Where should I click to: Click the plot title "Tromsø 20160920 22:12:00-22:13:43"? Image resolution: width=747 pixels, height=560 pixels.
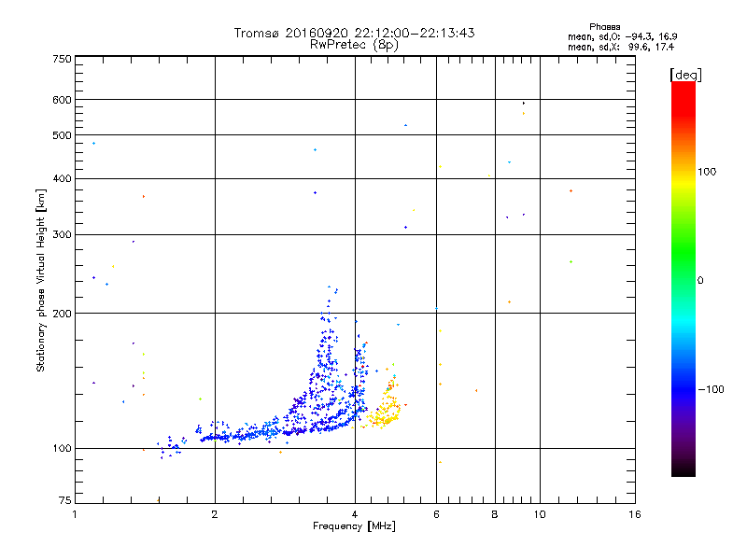[x=354, y=33]
